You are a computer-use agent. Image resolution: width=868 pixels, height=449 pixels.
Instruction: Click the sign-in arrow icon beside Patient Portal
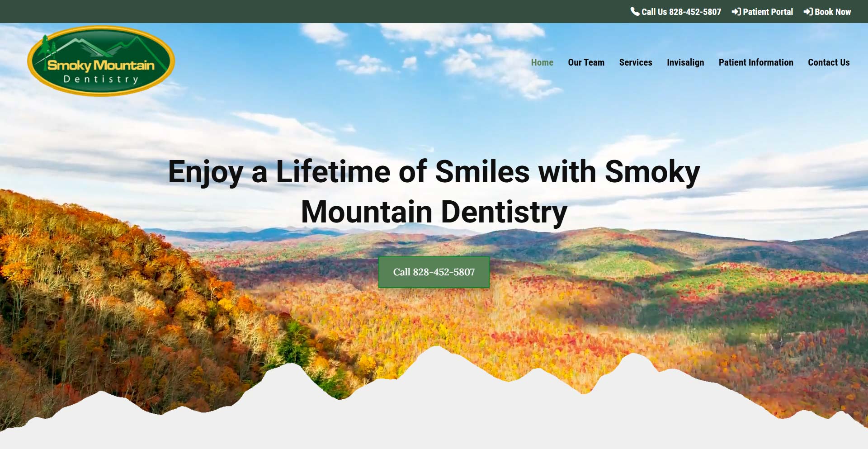click(x=736, y=12)
